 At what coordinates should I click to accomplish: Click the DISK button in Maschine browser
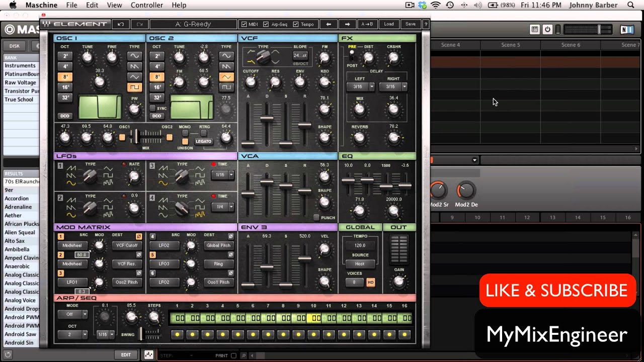point(15,46)
